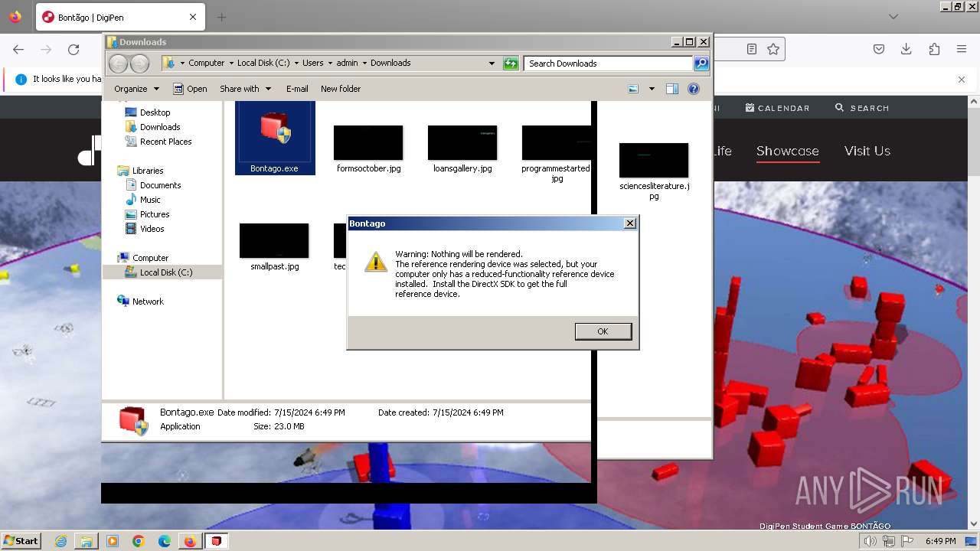This screenshot has width=980, height=551.
Task: Close the Bontago warning dialog
Action: click(x=630, y=223)
